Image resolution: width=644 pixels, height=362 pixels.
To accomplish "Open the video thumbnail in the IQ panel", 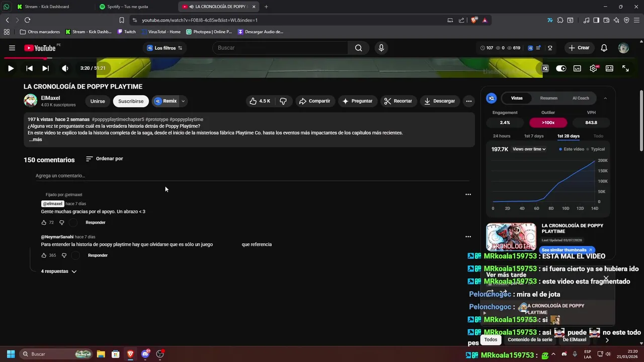I will click(x=511, y=237).
